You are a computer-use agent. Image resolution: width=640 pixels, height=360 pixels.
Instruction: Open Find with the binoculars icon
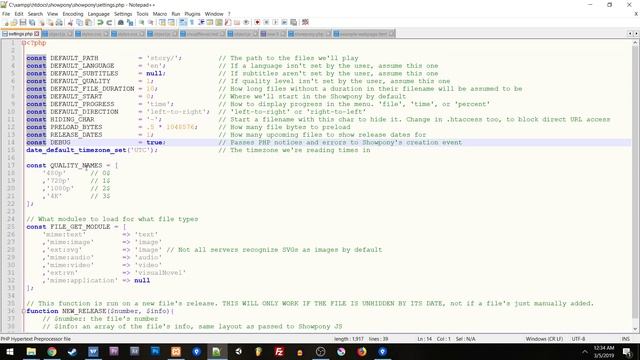click(121, 22)
